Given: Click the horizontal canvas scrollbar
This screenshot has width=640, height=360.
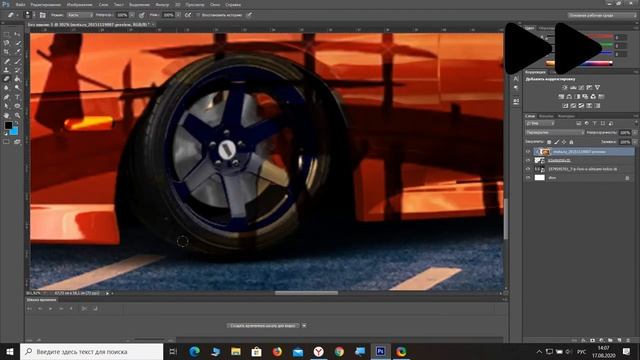Looking at the screenshot, I should 307,293.
